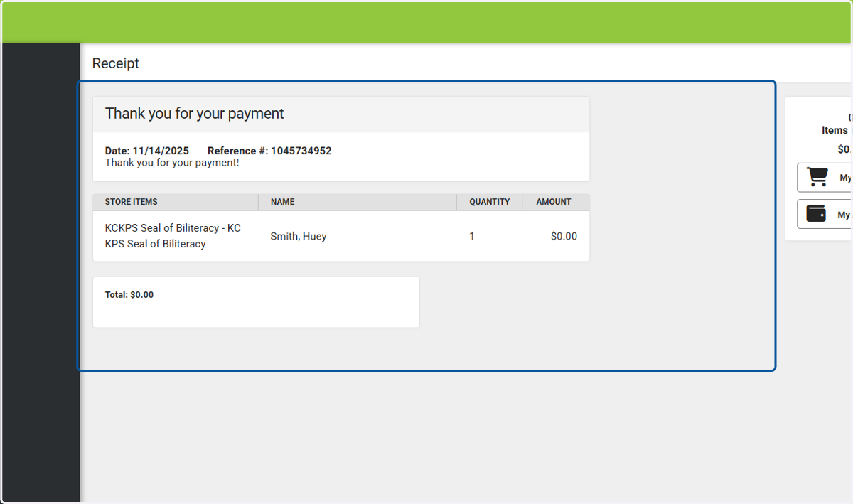Select the date 11/14/2025
853x504 pixels.
pyautogui.click(x=161, y=151)
